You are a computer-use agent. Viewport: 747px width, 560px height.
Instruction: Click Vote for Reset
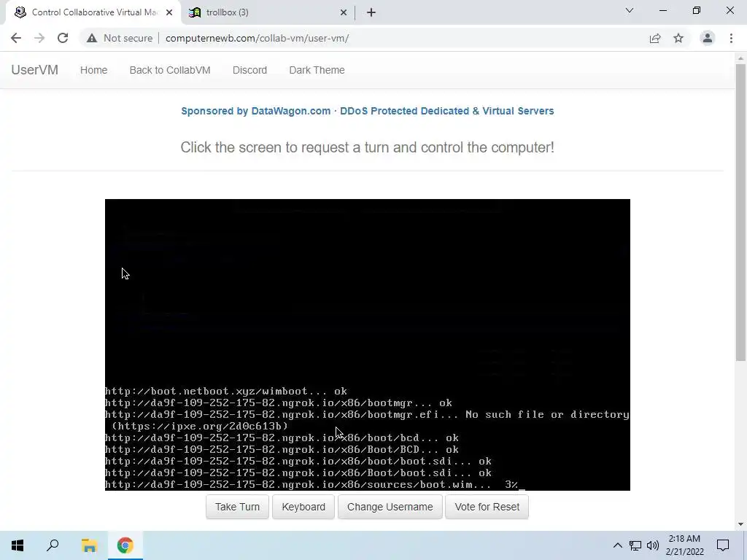point(487,507)
